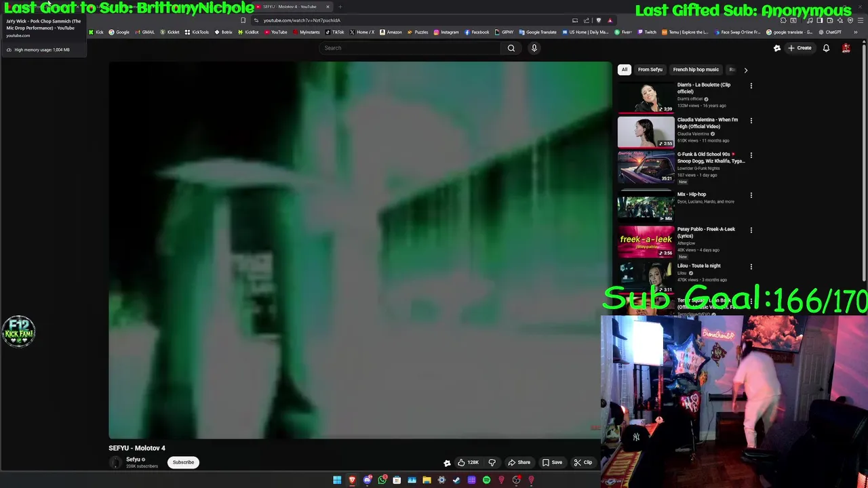Open options for Claudia Valentina video

[x=751, y=121]
